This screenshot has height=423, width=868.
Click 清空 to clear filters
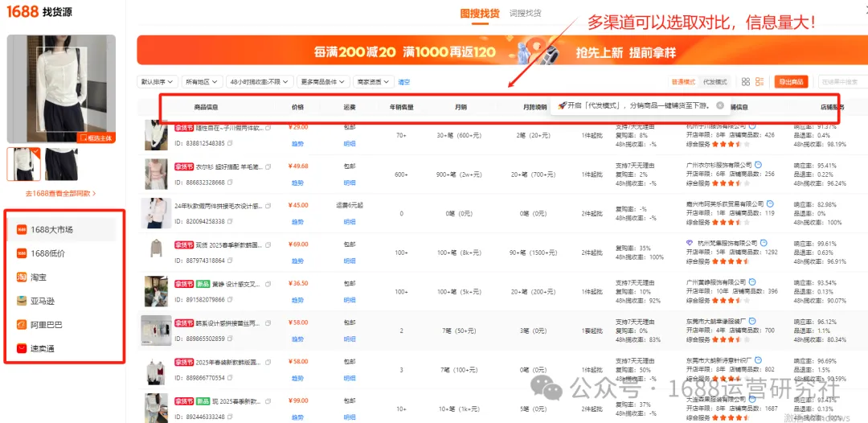pyautogui.click(x=404, y=82)
